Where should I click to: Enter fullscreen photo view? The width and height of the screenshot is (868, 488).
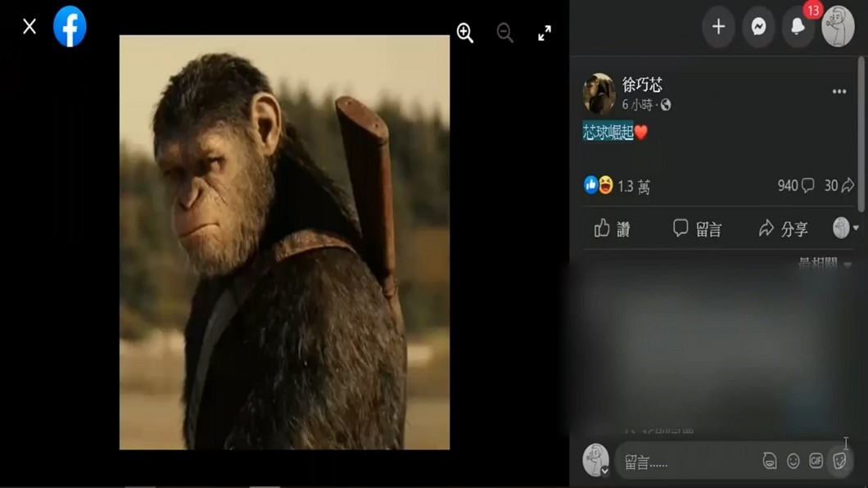545,34
